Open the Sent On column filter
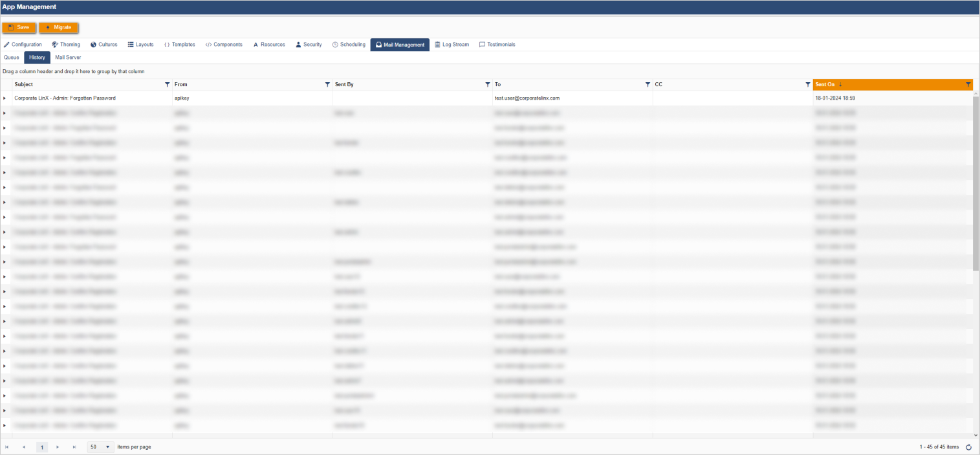Viewport: 980px width, 455px height. click(x=968, y=85)
